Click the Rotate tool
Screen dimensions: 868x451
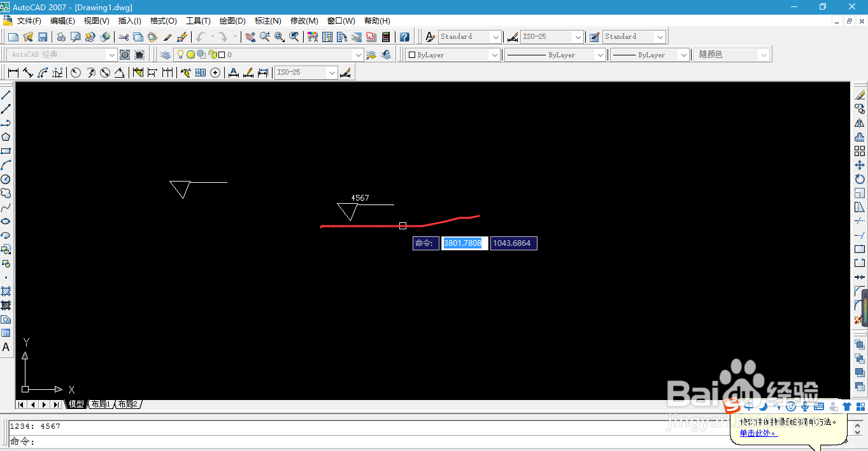coord(860,179)
